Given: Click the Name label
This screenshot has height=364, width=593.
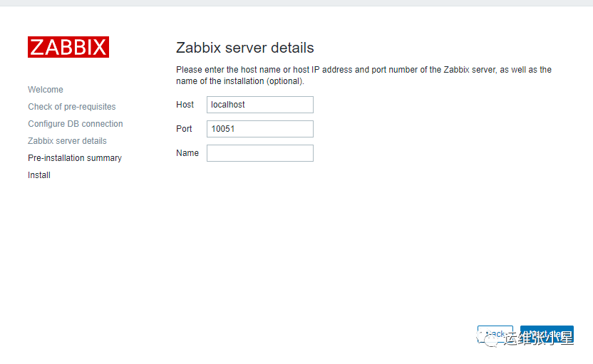Looking at the screenshot, I should (187, 153).
